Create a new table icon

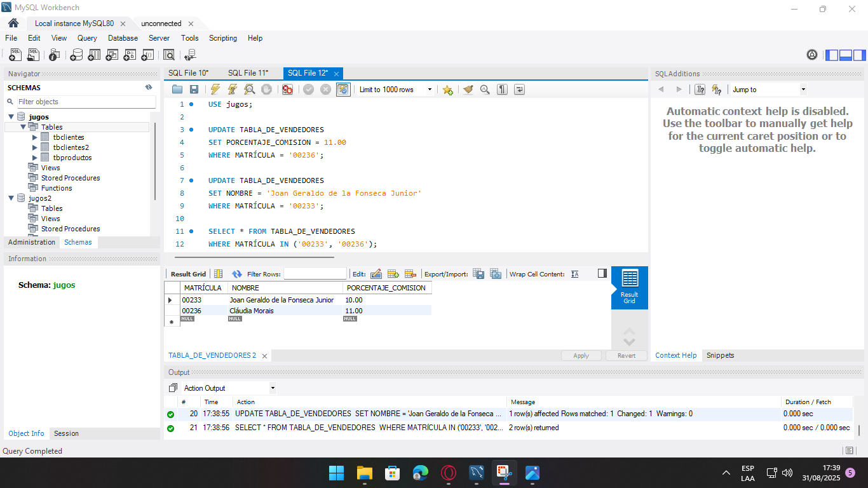(x=94, y=55)
